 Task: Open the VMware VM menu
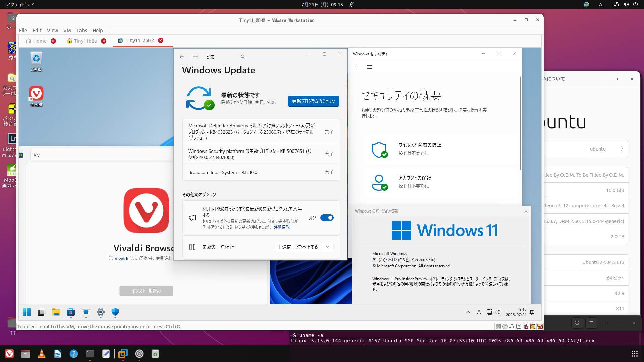[67, 30]
